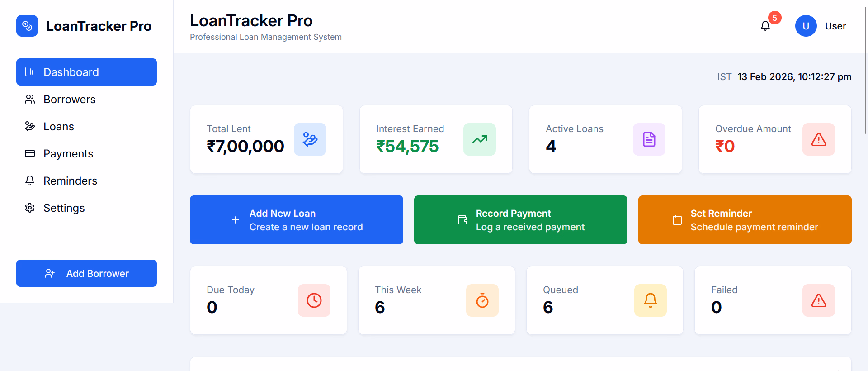The width and height of the screenshot is (868, 371).
Task: Click the Overdue Amount warning icon
Action: click(818, 139)
